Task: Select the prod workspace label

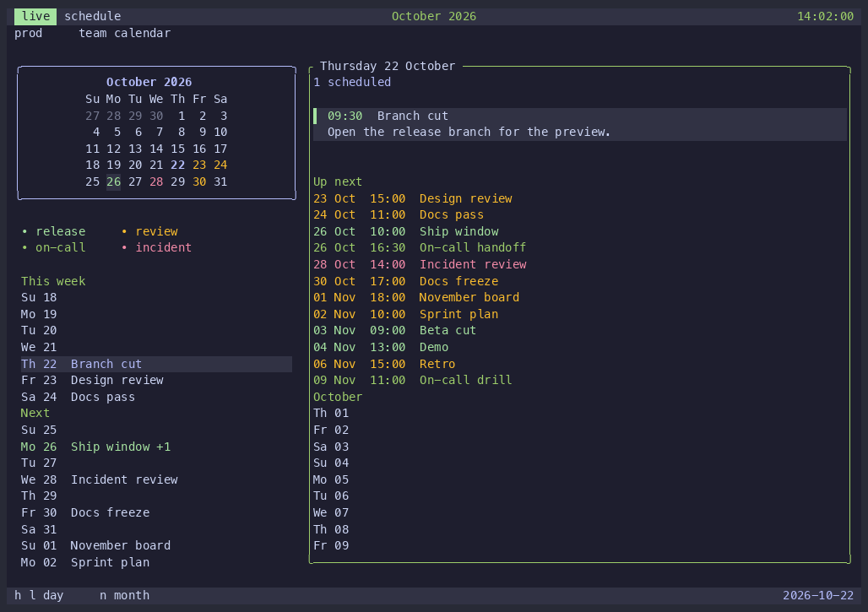Action: tap(28, 33)
